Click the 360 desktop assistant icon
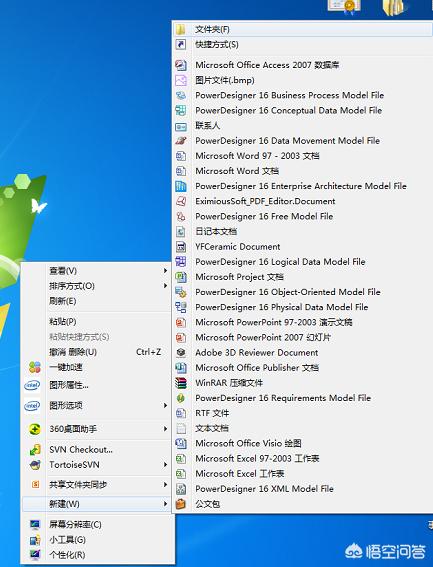Image resolution: width=433 pixels, height=567 pixels. point(35,429)
